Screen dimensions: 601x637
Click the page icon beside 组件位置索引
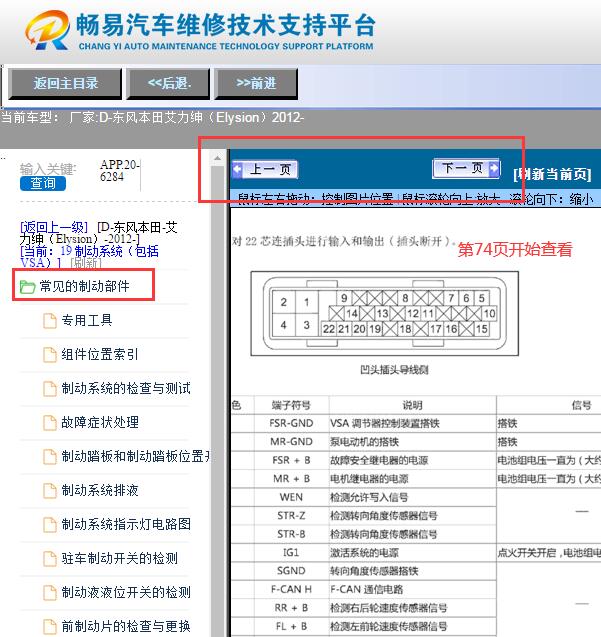pyautogui.click(x=50, y=355)
